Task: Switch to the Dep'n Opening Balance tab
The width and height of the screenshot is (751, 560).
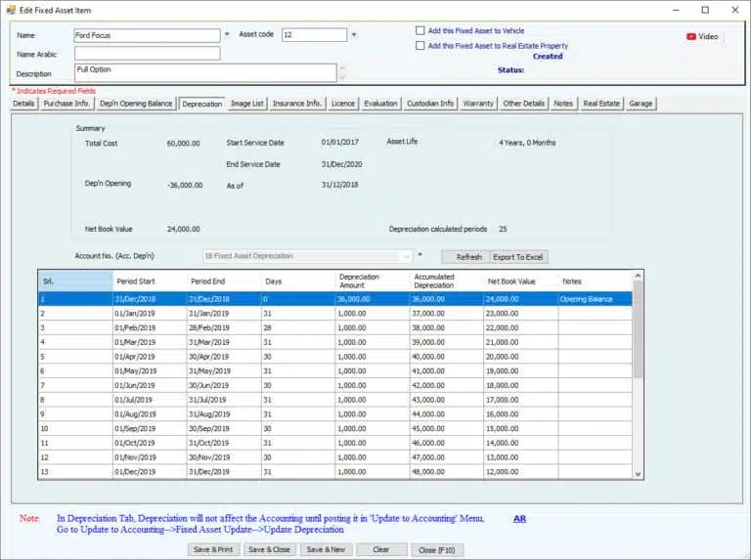Action: pos(136,104)
